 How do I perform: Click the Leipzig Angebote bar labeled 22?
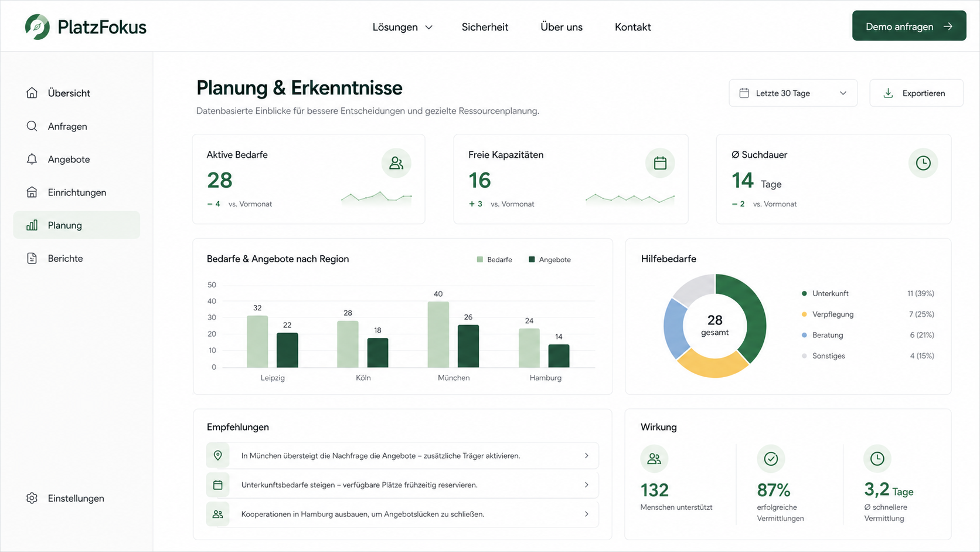(287, 350)
